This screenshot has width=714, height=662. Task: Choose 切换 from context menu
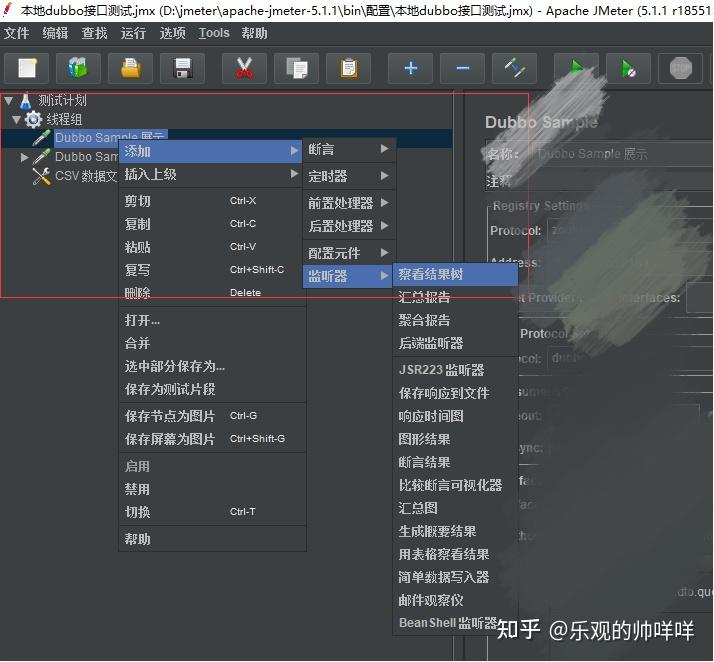click(212, 512)
